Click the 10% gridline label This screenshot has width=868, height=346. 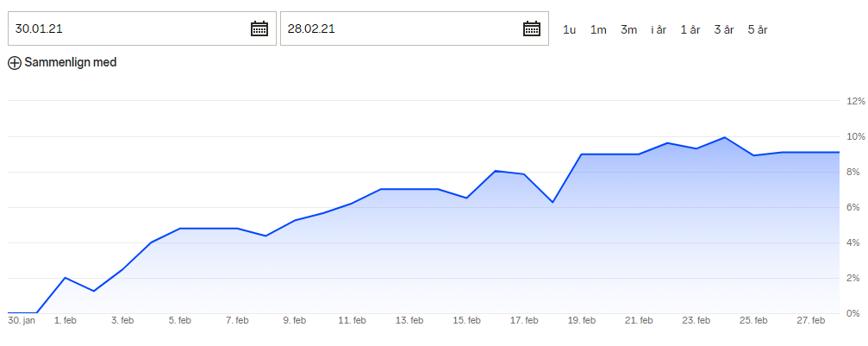coord(855,136)
